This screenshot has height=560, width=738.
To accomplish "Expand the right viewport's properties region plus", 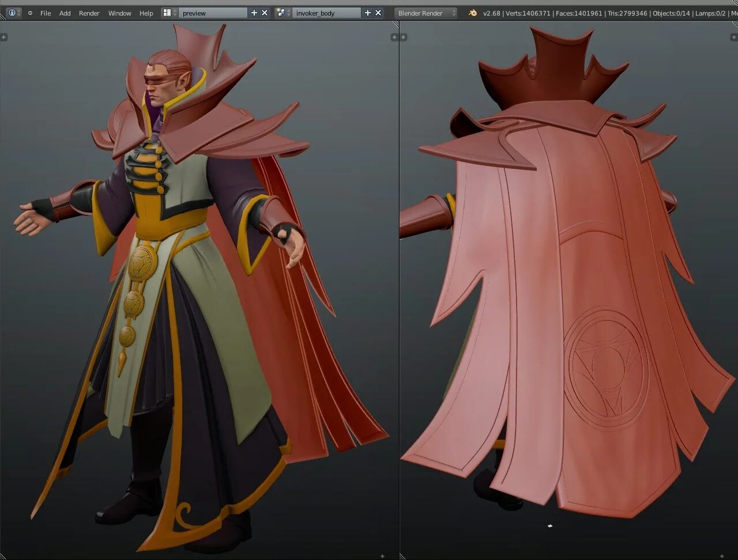I will 735,37.
